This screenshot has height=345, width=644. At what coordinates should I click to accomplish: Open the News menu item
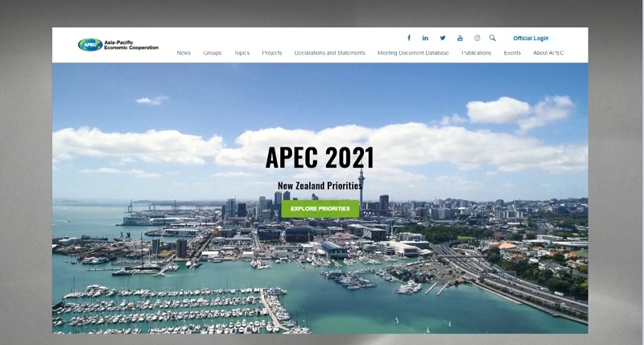[x=184, y=53]
